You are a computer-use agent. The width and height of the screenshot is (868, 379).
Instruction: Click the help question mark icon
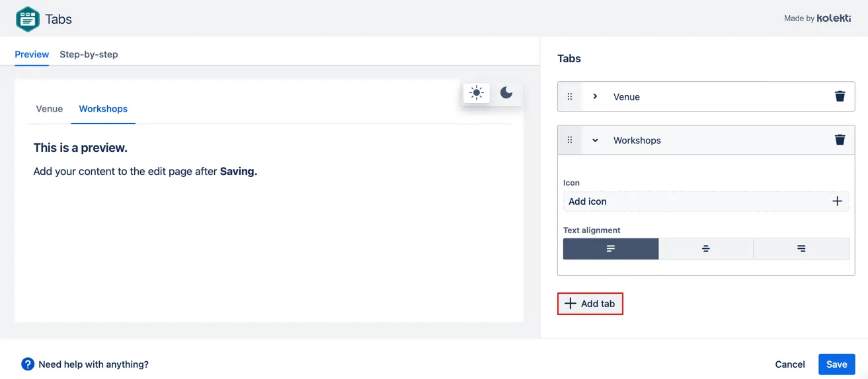tap(28, 364)
